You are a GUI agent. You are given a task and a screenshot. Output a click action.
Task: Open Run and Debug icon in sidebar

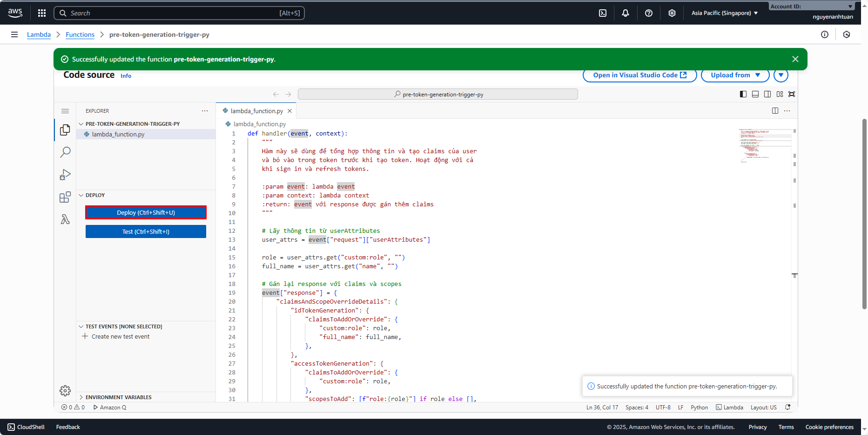65,175
